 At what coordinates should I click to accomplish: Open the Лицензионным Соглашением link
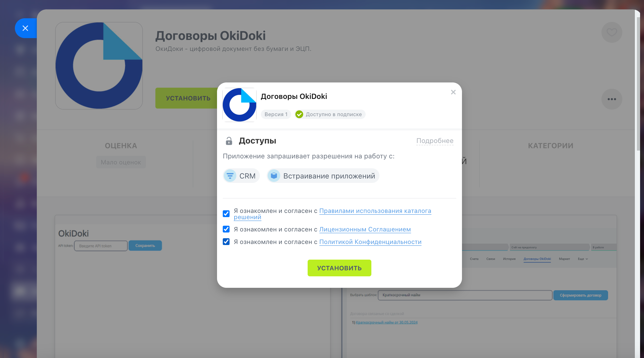point(365,229)
